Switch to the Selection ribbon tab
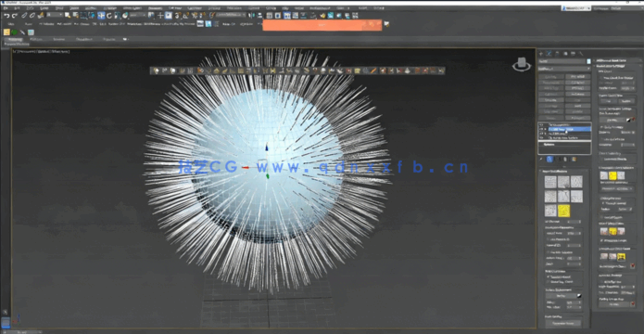The image size is (644, 334). 58,40
